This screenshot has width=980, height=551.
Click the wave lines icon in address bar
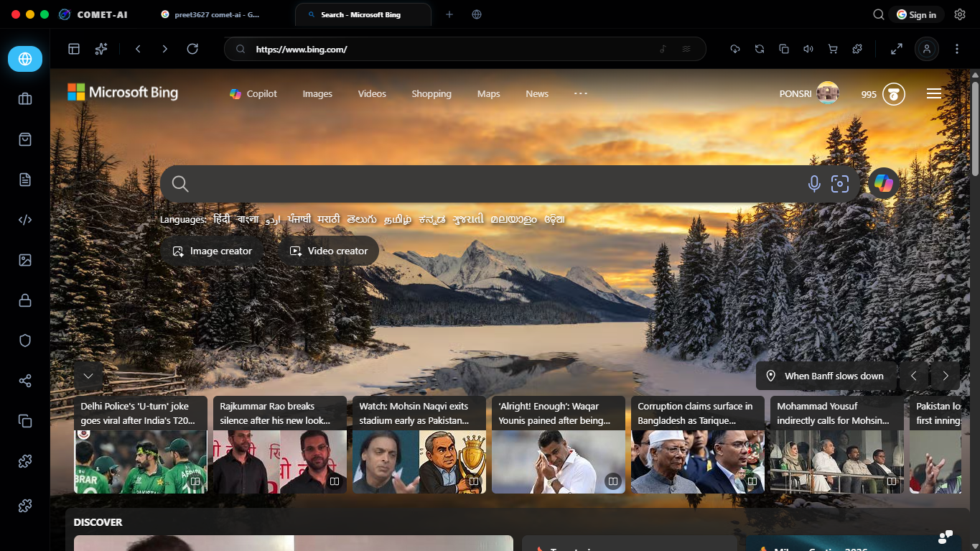pyautogui.click(x=686, y=49)
